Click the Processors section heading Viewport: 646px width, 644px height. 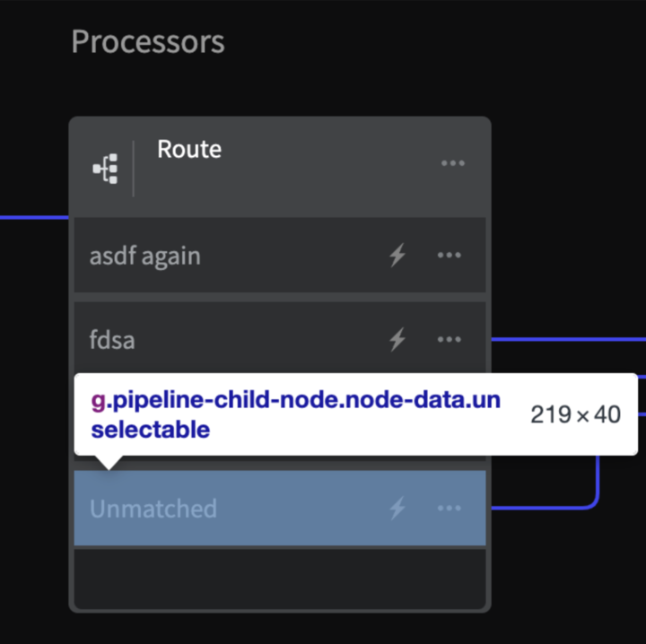click(148, 41)
